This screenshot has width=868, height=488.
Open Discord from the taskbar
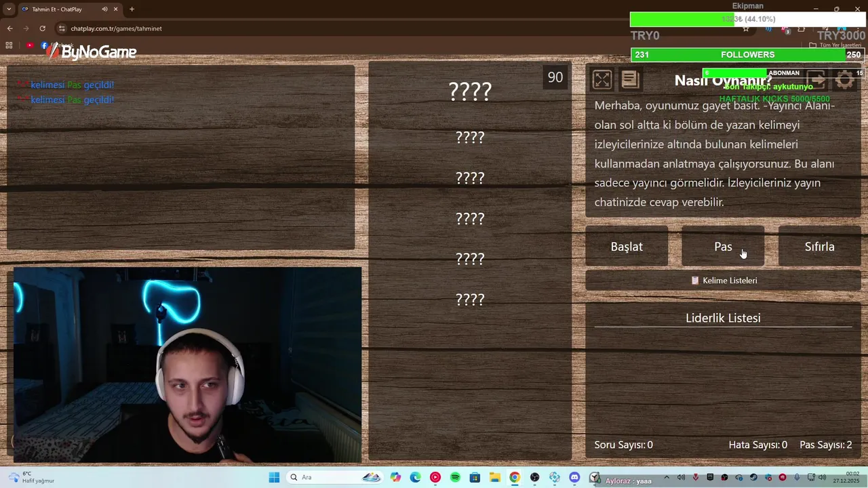pos(574,477)
